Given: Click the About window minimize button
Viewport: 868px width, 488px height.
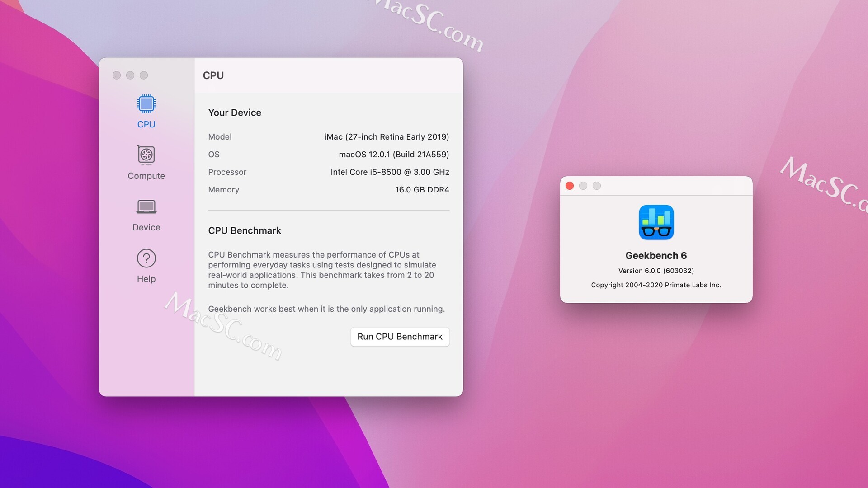Looking at the screenshot, I should pyautogui.click(x=583, y=186).
